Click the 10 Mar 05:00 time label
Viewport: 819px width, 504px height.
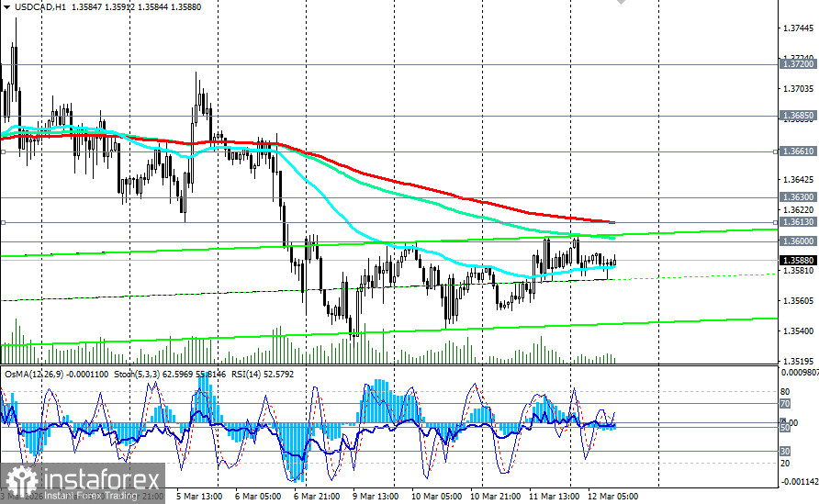[x=436, y=496]
